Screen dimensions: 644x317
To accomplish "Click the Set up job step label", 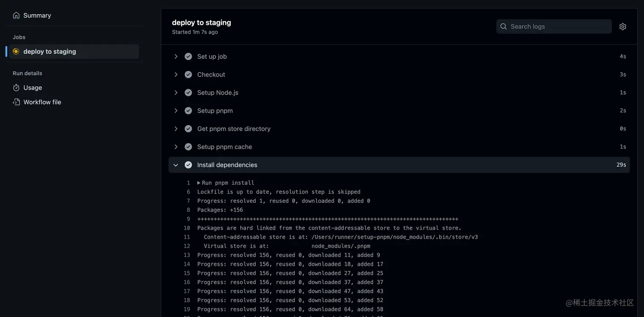I will [212, 57].
